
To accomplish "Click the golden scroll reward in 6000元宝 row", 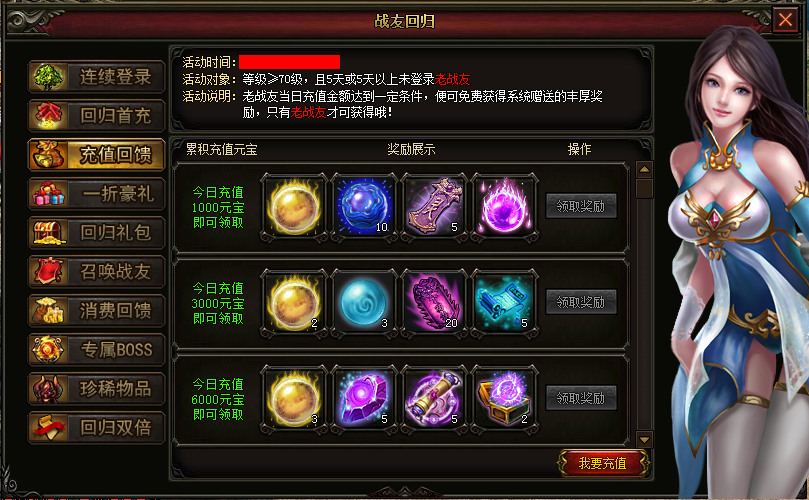I will coord(434,399).
